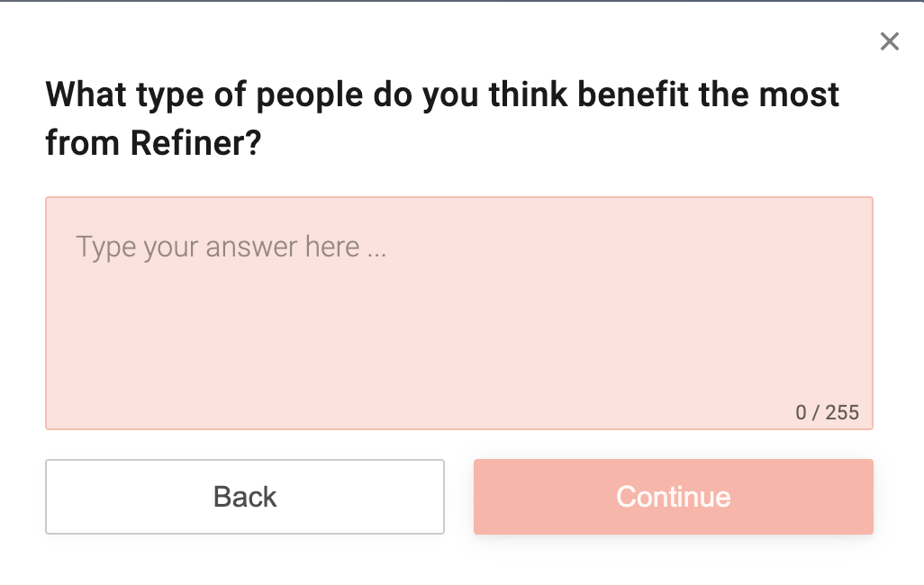Activate the Continue action on the right
924x585 pixels.
[x=673, y=496]
